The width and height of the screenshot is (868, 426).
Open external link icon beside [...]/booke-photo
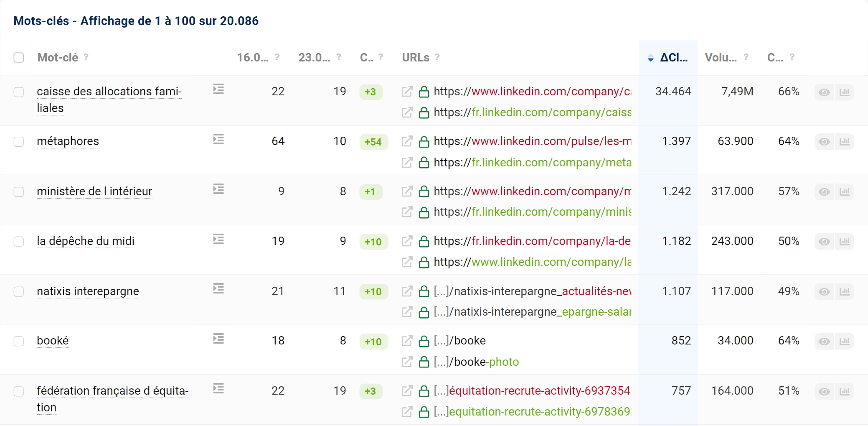[407, 362]
